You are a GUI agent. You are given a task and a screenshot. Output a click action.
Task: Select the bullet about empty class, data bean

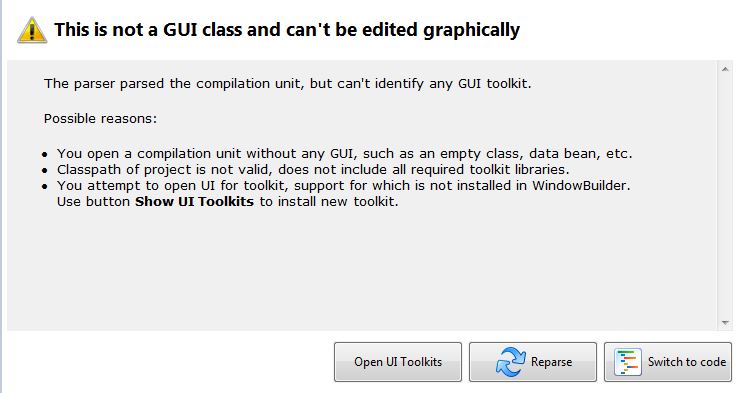point(345,154)
